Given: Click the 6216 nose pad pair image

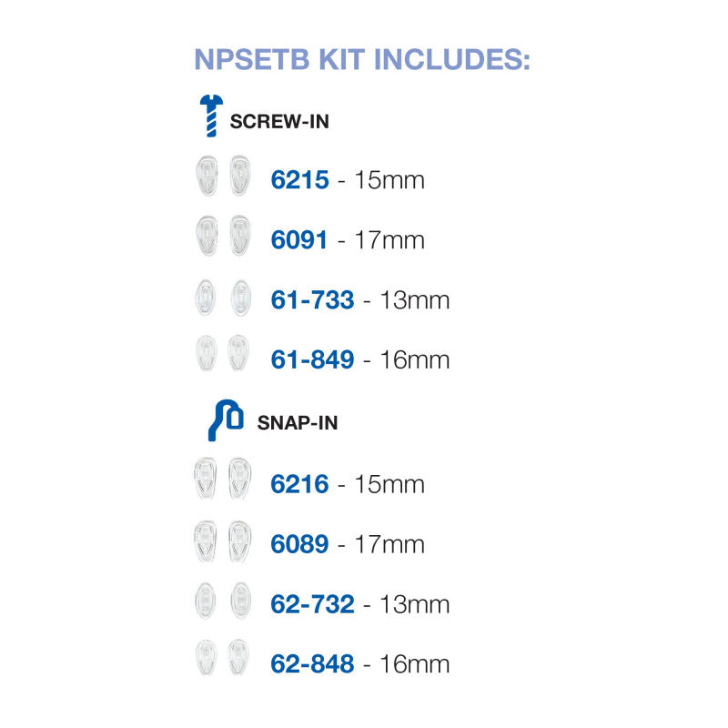Looking at the screenshot, I should click(223, 480).
